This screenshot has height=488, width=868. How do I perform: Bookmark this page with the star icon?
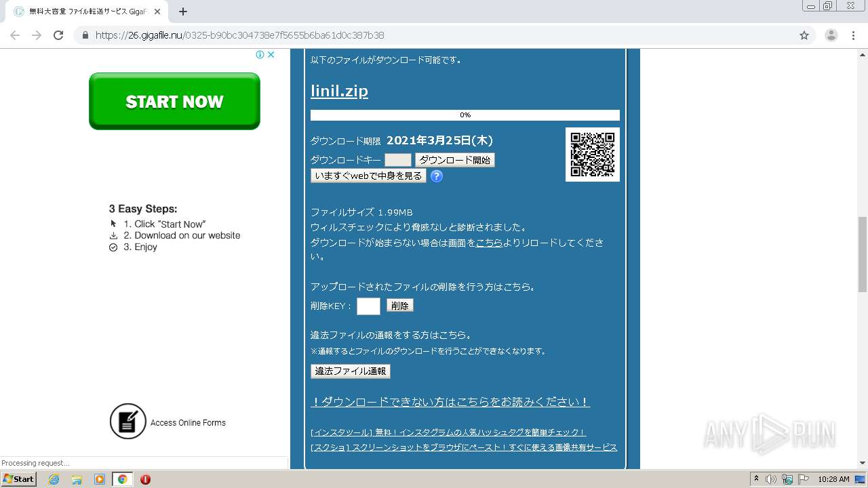coord(804,35)
